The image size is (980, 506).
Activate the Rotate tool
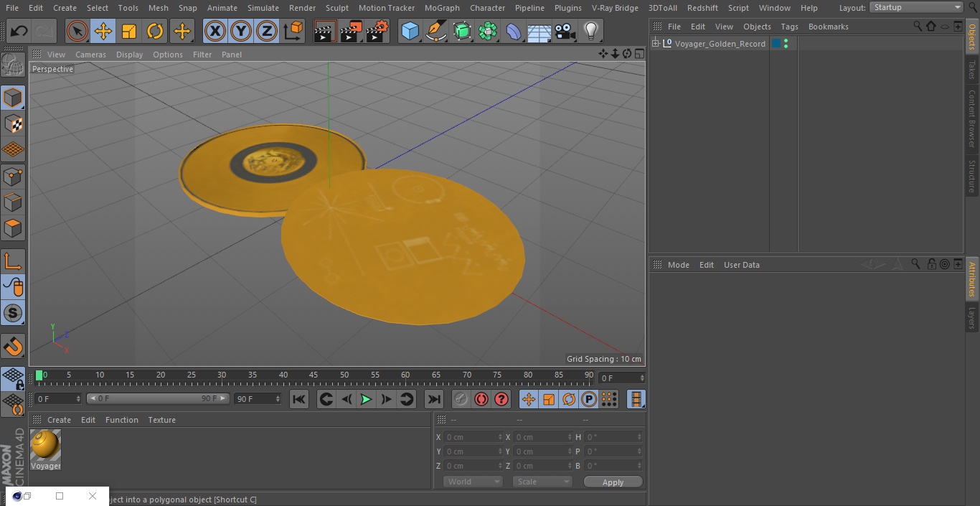point(155,32)
